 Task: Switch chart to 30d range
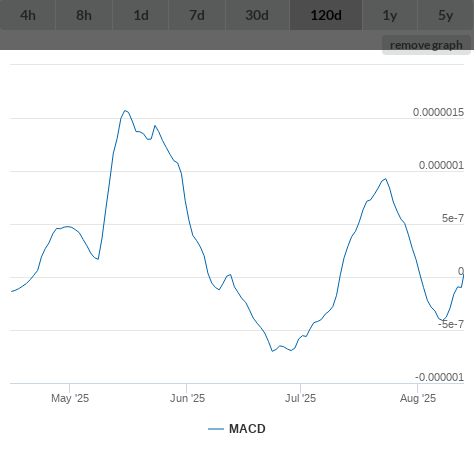[x=257, y=15]
